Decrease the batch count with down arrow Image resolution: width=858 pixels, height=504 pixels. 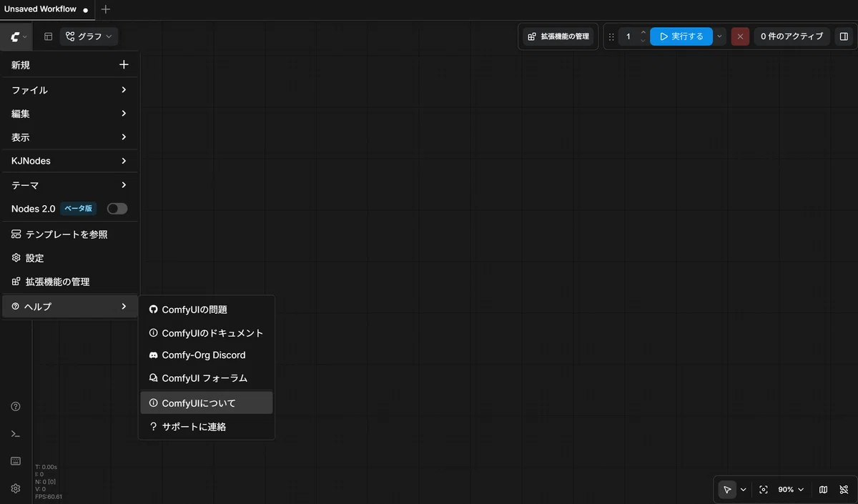tap(643, 41)
